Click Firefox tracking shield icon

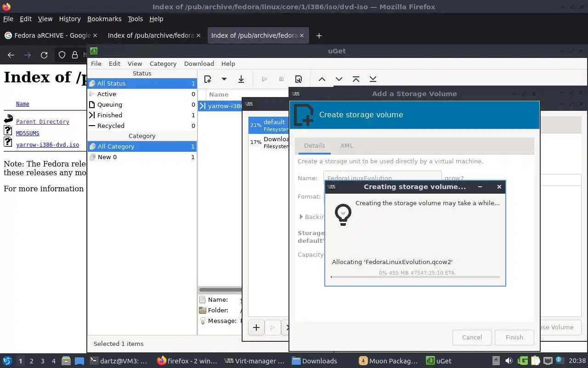pyautogui.click(x=62, y=55)
